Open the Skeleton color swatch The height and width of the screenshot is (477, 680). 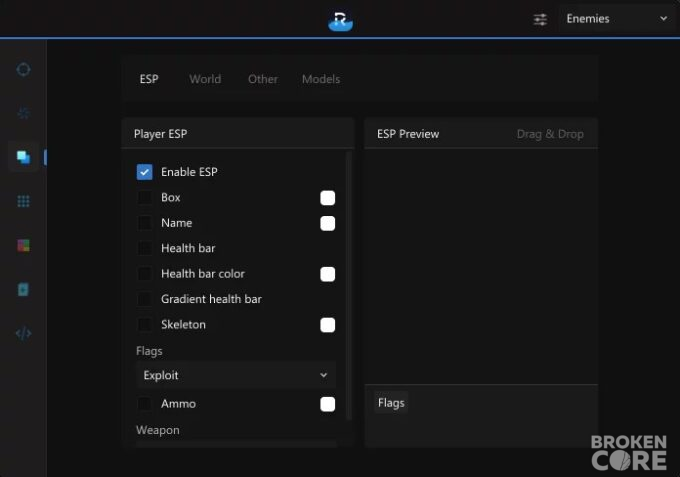(327, 325)
